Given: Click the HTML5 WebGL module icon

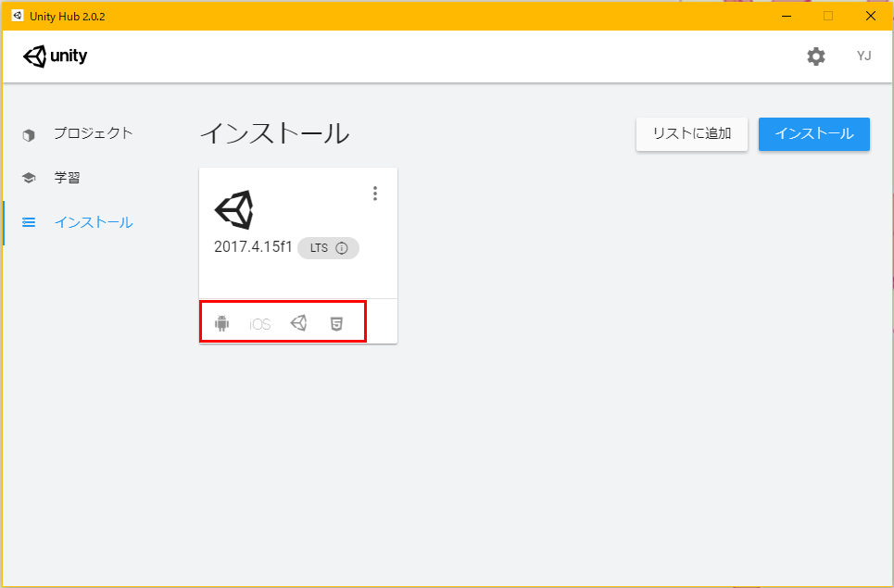Looking at the screenshot, I should pyautogui.click(x=337, y=323).
